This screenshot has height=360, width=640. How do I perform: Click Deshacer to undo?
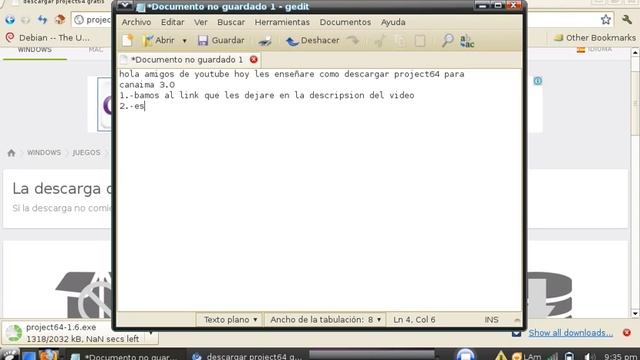[313, 40]
